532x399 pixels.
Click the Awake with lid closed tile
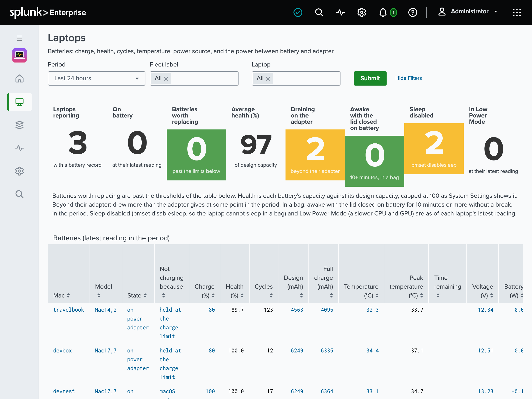point(374,161)
